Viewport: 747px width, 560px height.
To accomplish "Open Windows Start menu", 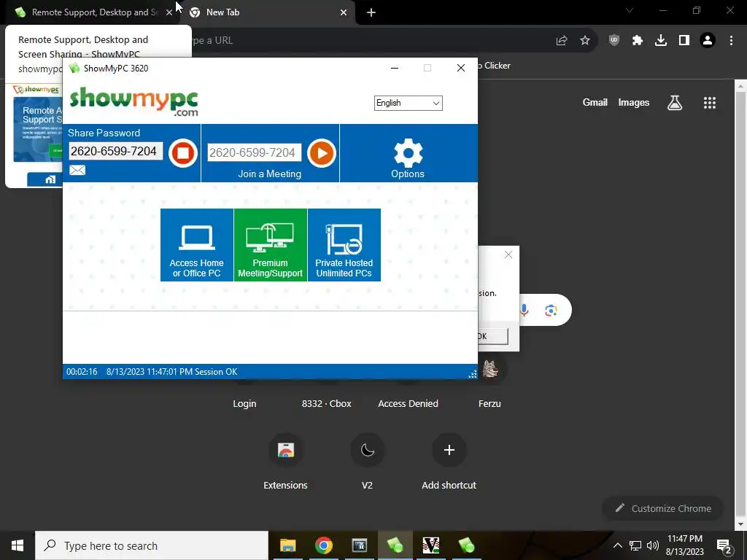I will (x=18, y=545).
